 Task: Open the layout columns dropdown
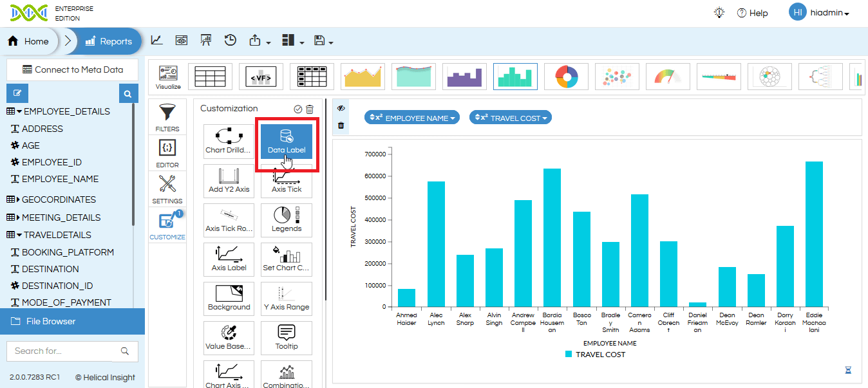click(x=293, y=41)
